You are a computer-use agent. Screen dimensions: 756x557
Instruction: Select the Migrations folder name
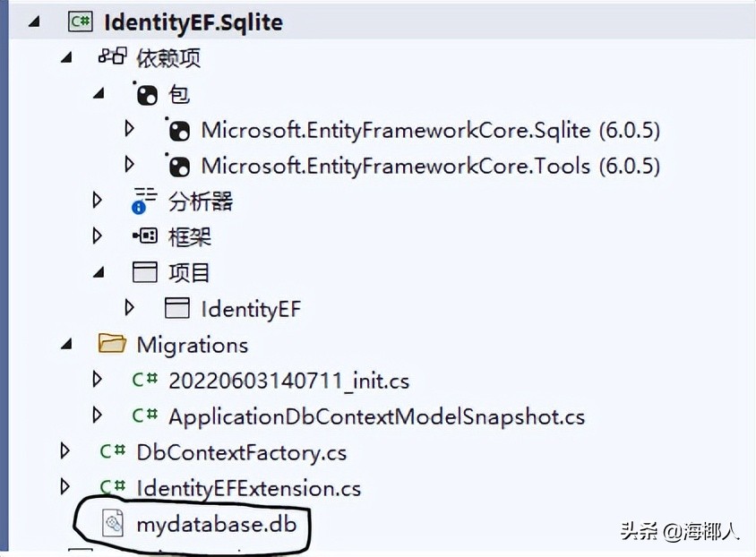(x=193, y=345)
